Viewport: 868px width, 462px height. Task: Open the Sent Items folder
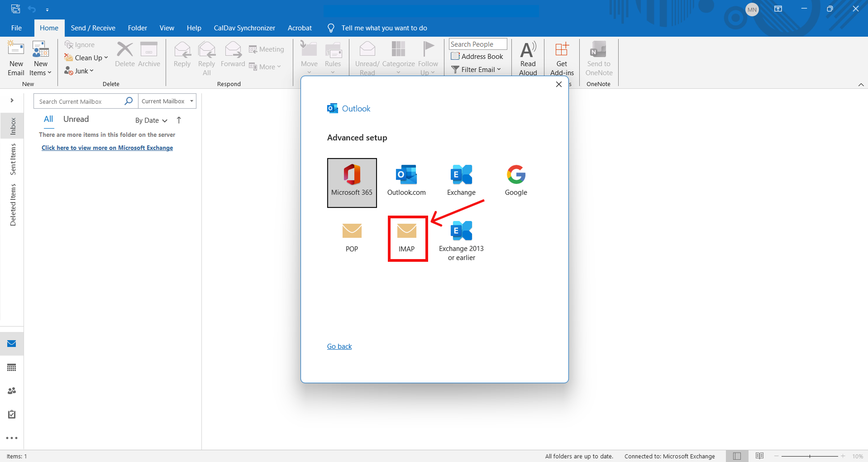click(x=13, y=159)
